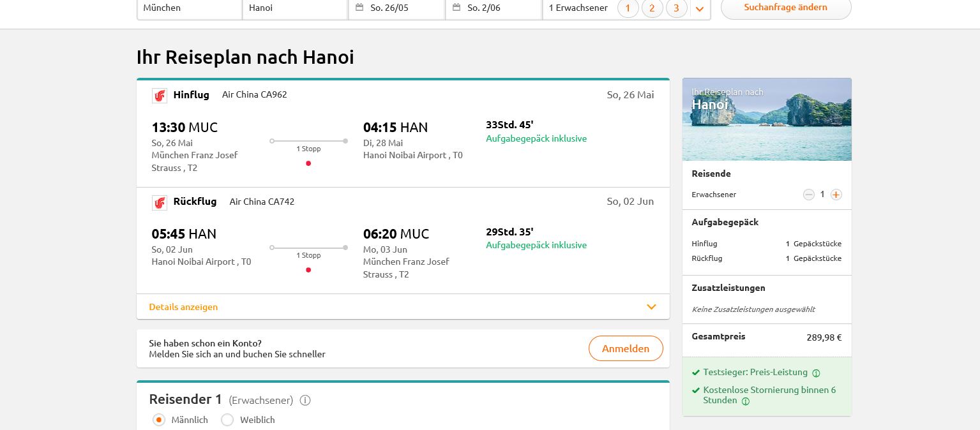Image resolution: width=980 pixels, height=430 pixels.
Task: Open info icon beside Kostenlose Stornierung
Action: point(746,401)
